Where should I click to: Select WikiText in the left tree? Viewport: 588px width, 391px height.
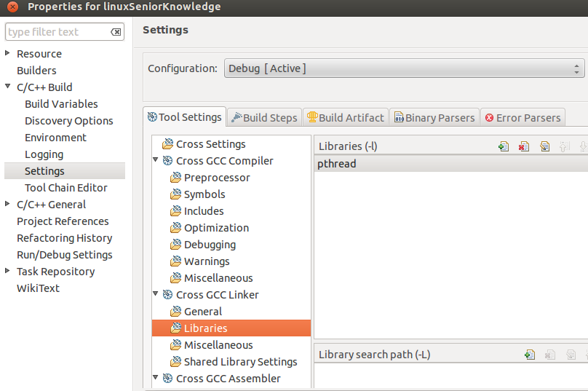38,288
